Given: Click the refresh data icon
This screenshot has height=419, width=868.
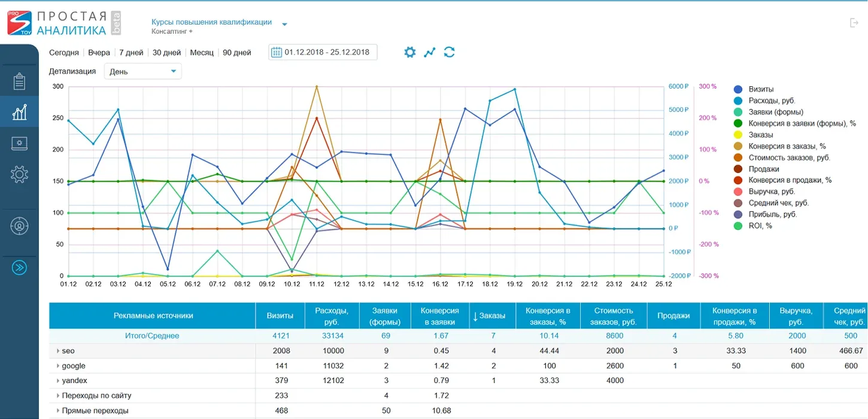Looking at the screenshot, I should click(x=450, y=52).
